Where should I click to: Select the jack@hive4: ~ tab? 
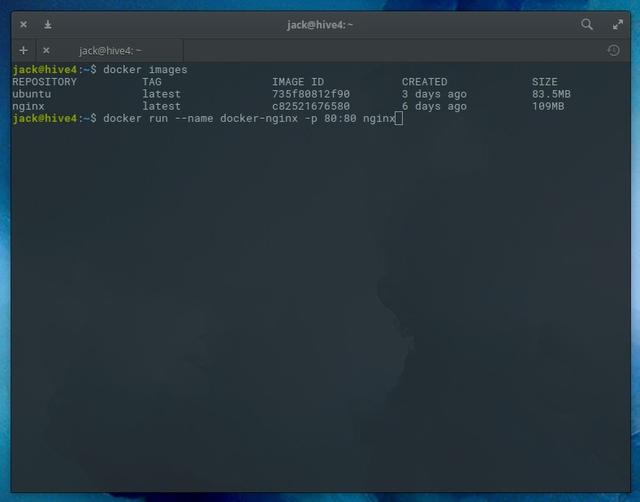coord(110,50)
